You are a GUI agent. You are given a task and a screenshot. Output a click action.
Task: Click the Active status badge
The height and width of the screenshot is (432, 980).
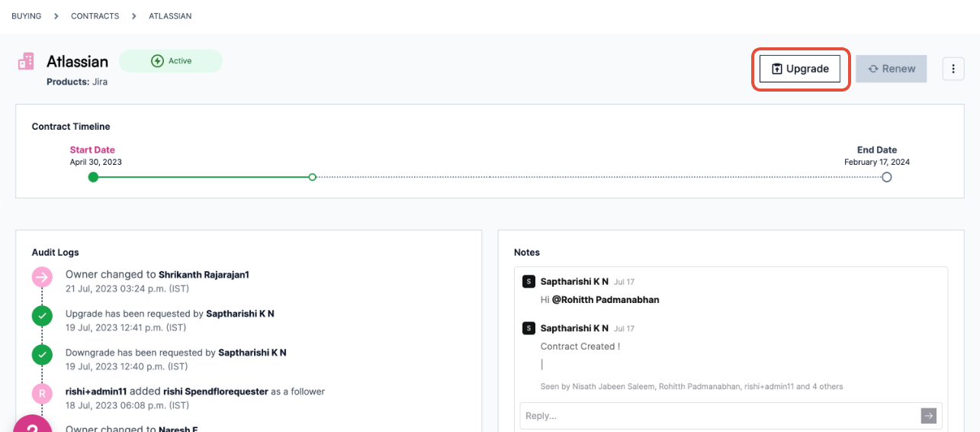[171, 61]
